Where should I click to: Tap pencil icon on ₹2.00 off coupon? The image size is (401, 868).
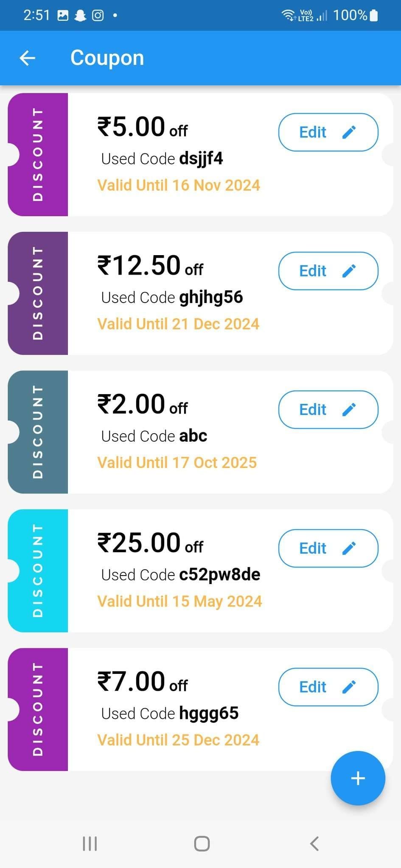349,409
